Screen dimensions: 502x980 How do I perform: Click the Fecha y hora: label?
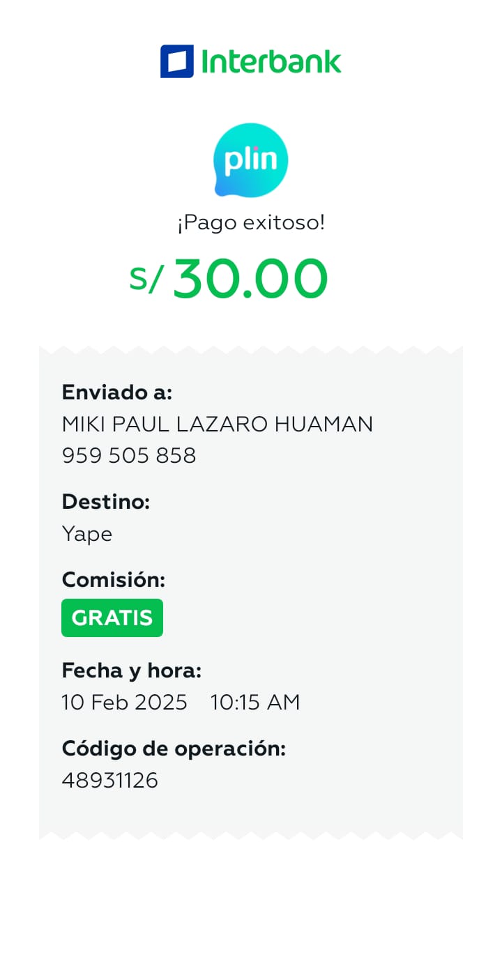click(x=132, y=671)
